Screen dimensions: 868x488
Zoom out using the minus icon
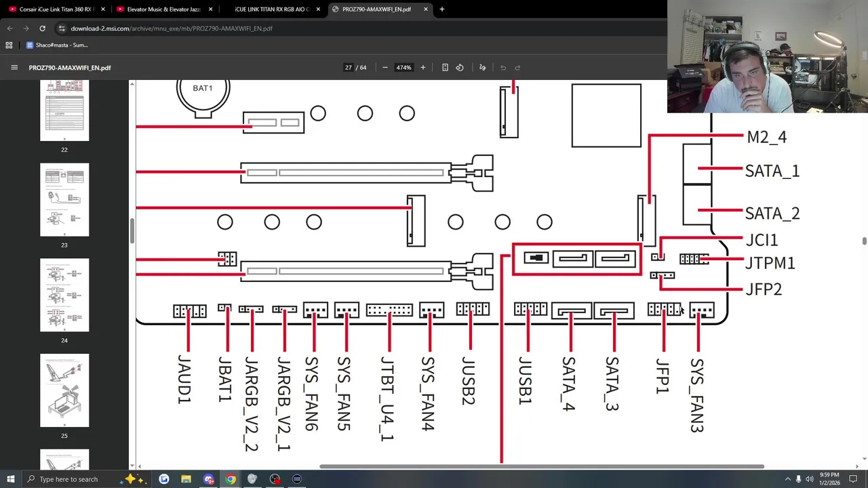click(385, 68)
